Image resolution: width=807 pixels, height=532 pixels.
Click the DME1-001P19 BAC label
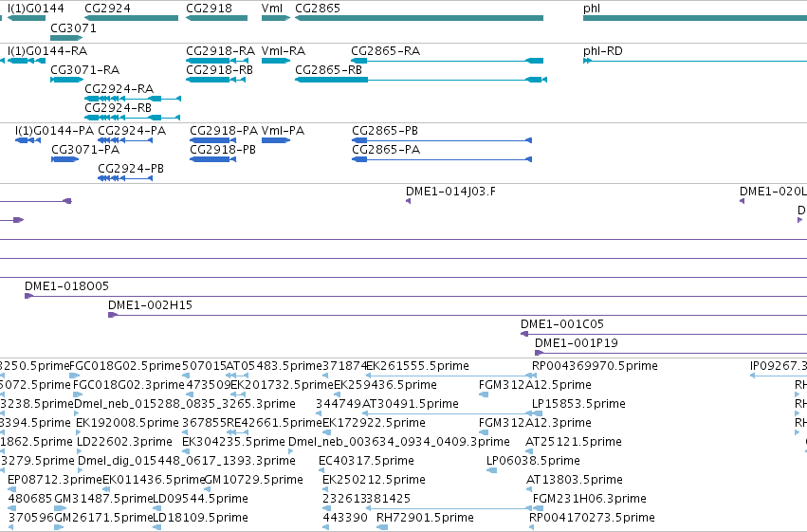point(577,343)
